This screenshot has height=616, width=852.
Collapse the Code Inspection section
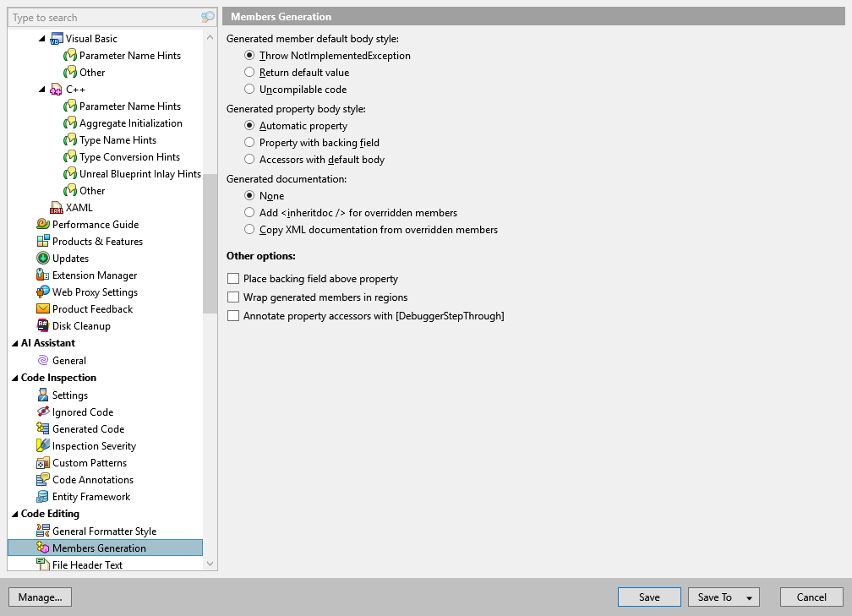(x=14, y=378)
